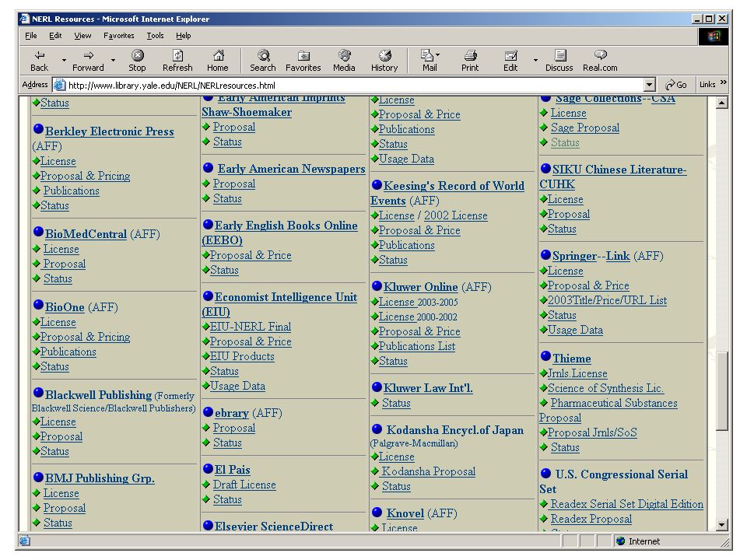Click the vertical scrollbar thumb

click(722, 391)
